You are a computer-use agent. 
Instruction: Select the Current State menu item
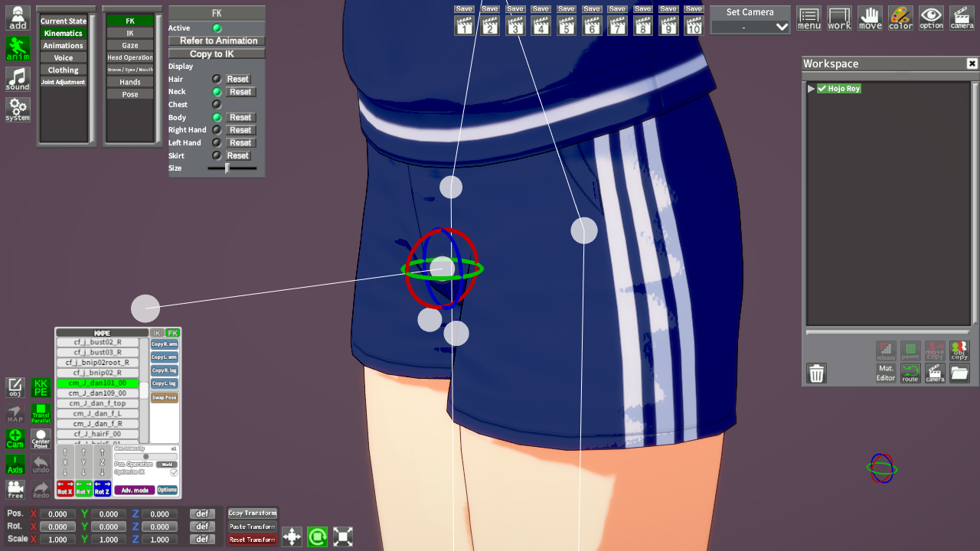click(64, 21)
